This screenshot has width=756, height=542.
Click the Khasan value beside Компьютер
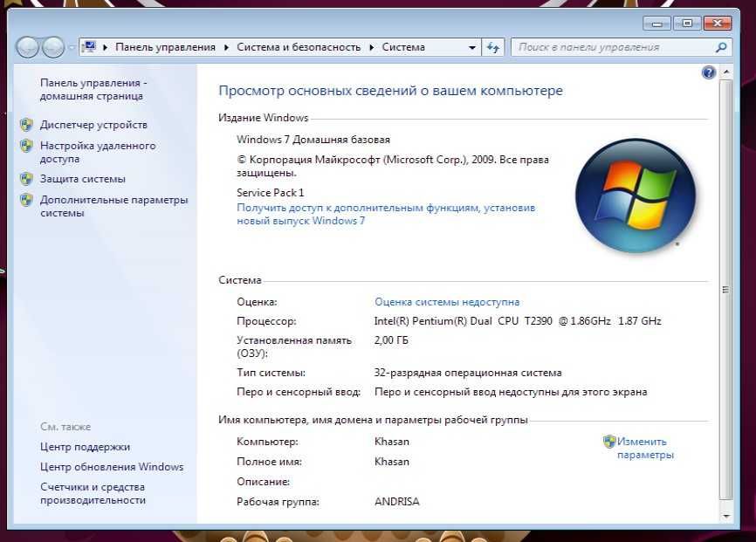pyautogui.click(x=392, y=442)
